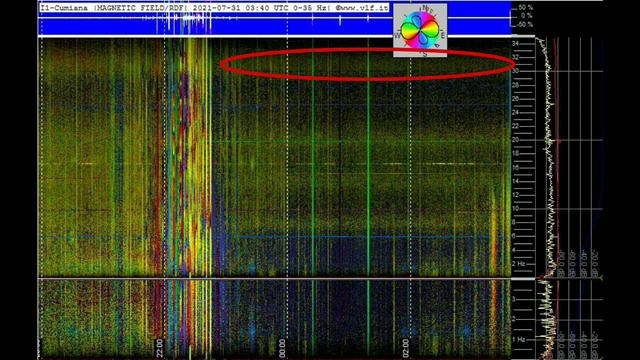Select the 02:00 time axis label

pos(405,348)
